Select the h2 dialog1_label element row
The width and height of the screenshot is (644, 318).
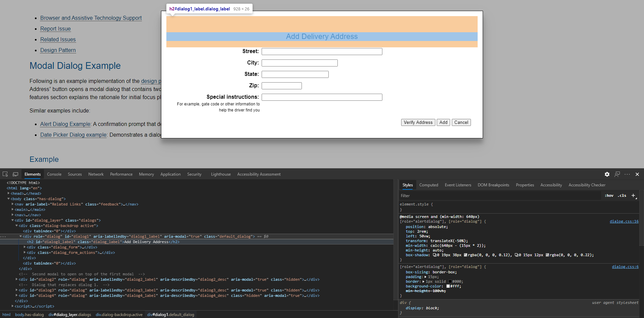click(197, 242)
